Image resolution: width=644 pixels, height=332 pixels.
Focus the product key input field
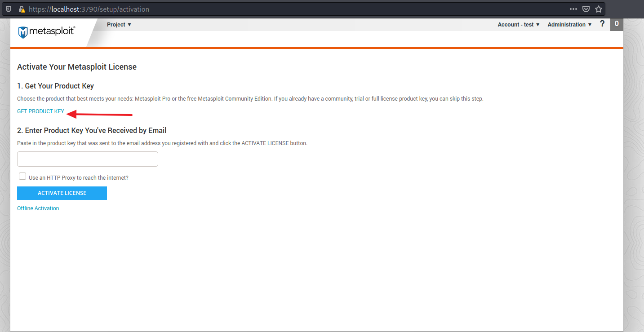(x=88, y=159)
